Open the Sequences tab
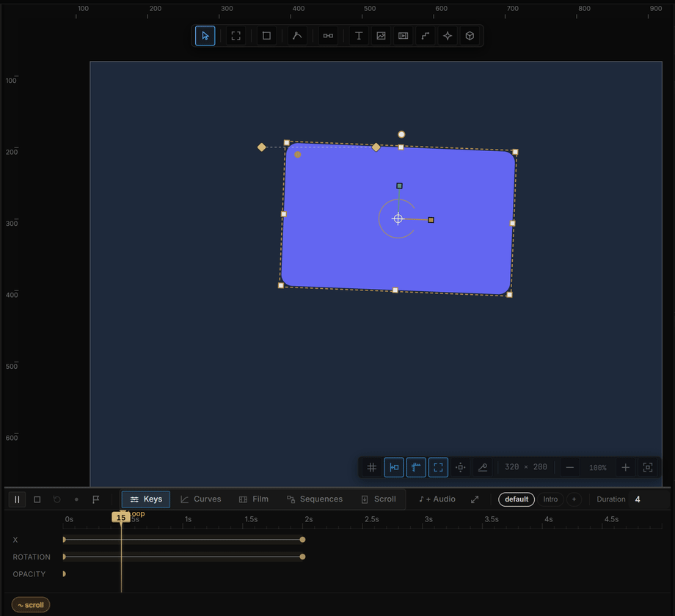 (315, 499)
